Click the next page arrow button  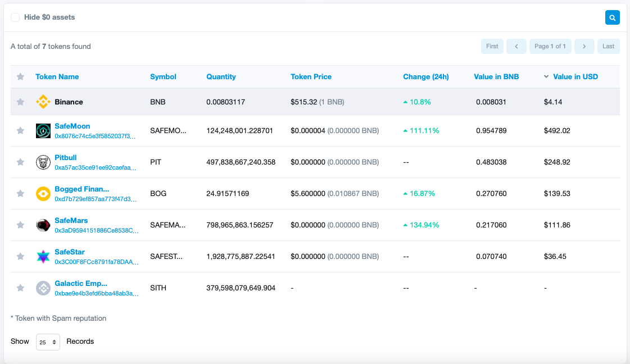click(x=584, y=46)
